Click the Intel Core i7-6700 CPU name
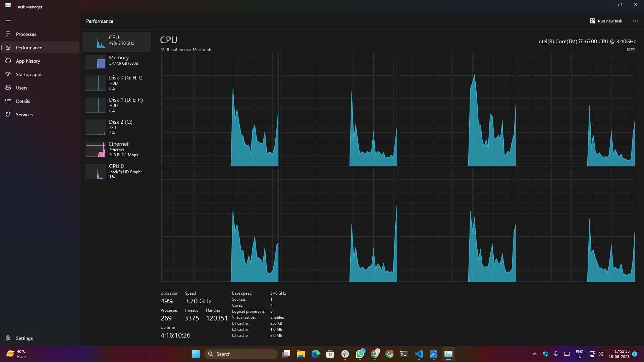 pyautogui.click(x=586, y=42)
